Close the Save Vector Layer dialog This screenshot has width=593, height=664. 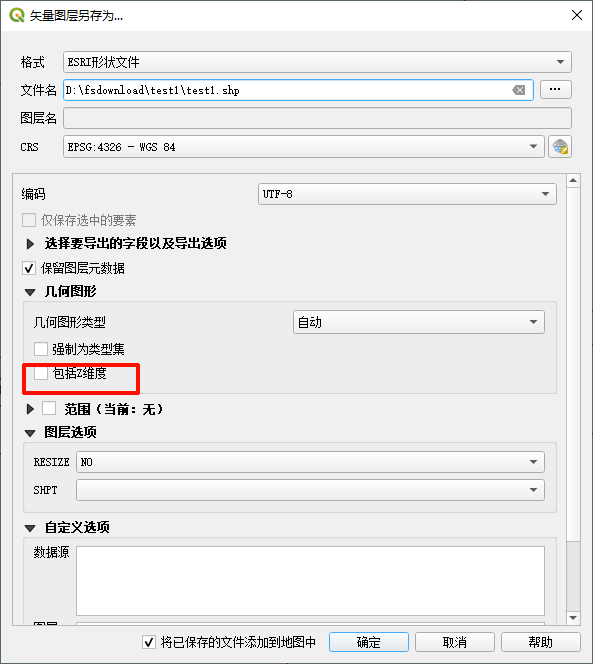click(x=576, y=15)
